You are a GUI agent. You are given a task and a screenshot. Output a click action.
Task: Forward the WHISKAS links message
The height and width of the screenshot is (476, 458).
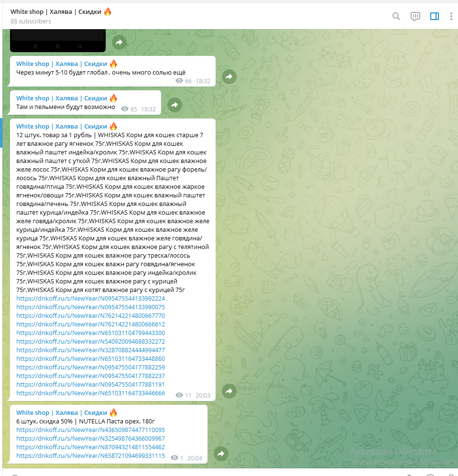click(229, 391)
